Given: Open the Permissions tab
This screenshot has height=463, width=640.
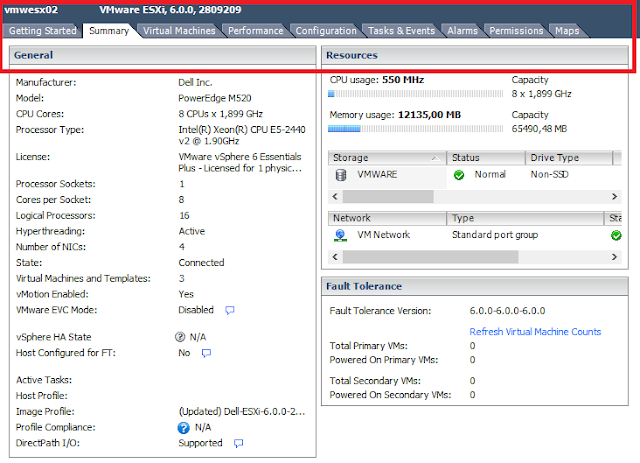Looking at the screenshot, I should [x=516, y=31].
